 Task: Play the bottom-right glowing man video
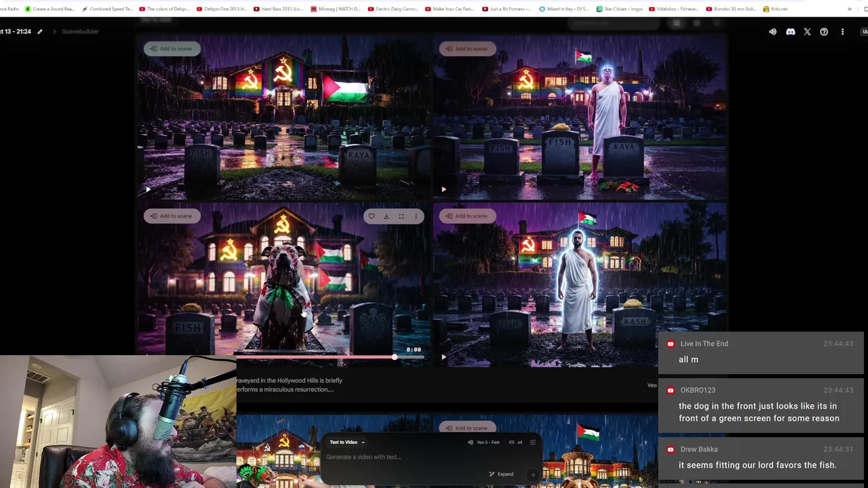coord(443,357)
